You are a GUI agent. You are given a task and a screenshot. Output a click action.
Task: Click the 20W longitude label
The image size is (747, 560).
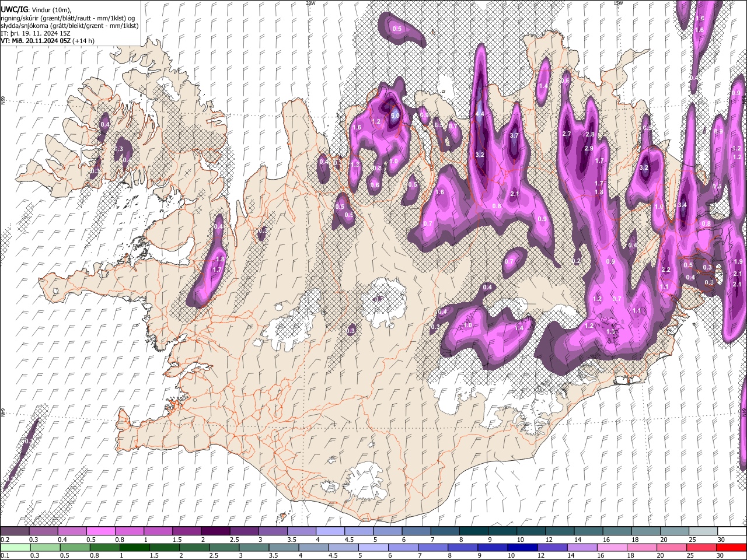310,3
